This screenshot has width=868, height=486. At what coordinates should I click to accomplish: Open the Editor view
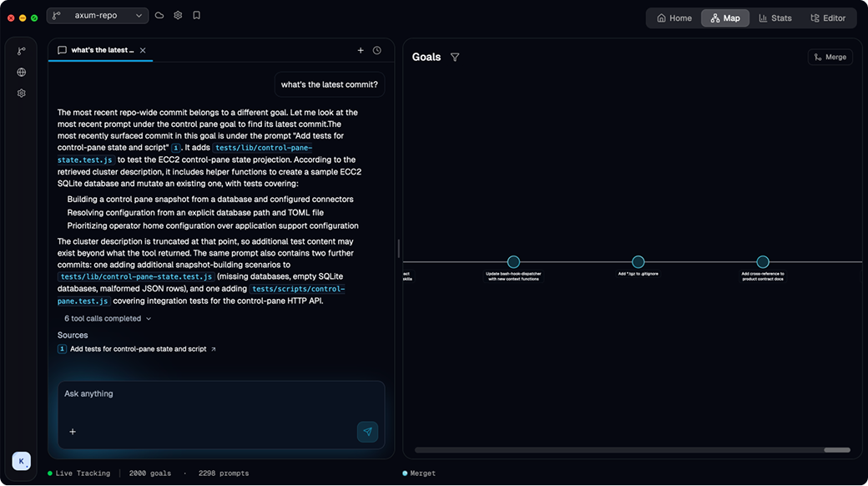(828, 18)
